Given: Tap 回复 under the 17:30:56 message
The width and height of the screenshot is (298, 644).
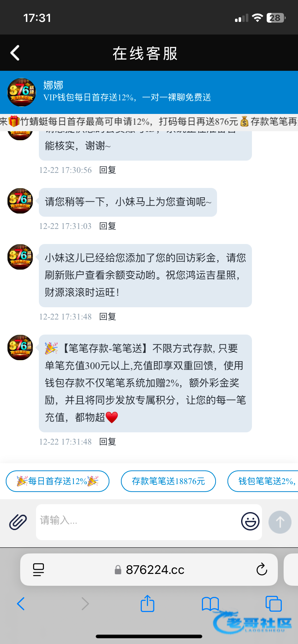Looking at the screenshot, I should pos(108,170).
